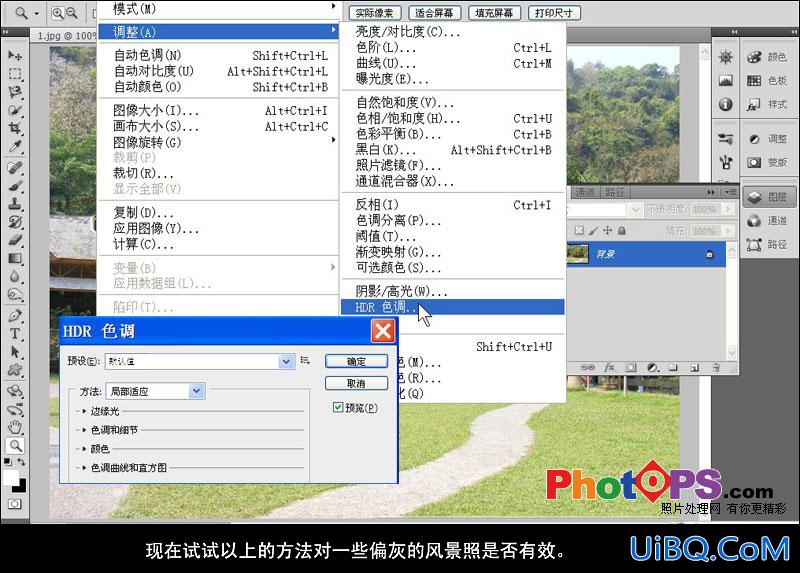Select the Gradient tool
The width and height of the screenshot is (800, 573).
pos(15,258)
